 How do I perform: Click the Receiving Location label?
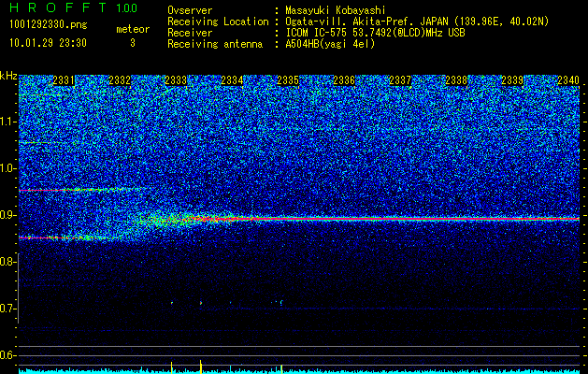[218, 22]
